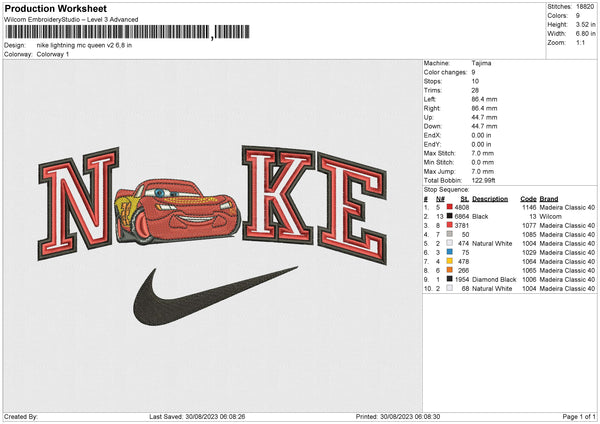Select the Page 1 of 1 indicator

pos(579,416)
